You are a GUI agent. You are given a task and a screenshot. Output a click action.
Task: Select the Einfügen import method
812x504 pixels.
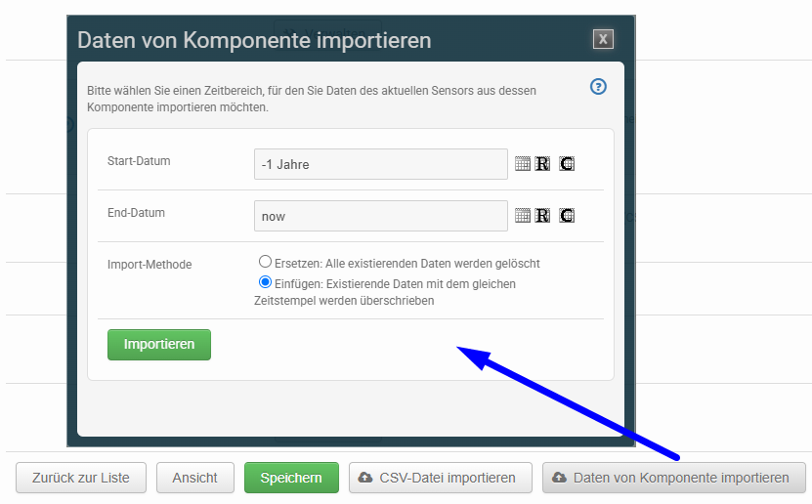(x=265, y=282)
